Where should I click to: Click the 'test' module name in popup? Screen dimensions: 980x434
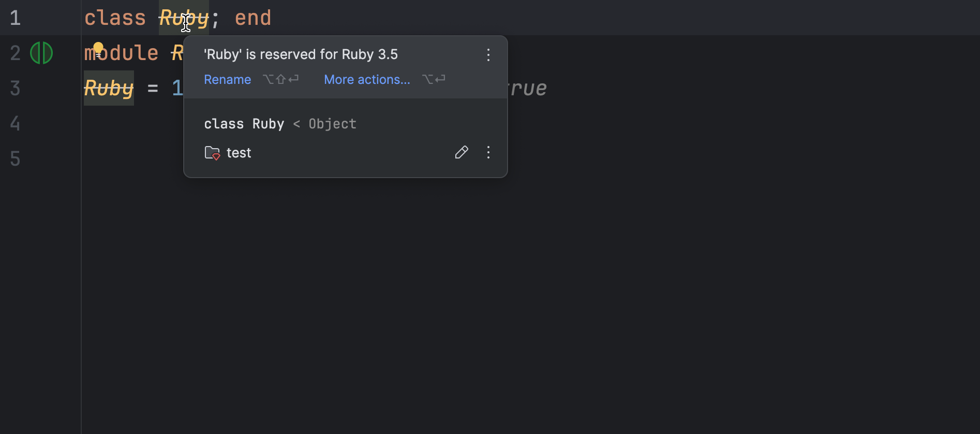click(239, 153)
